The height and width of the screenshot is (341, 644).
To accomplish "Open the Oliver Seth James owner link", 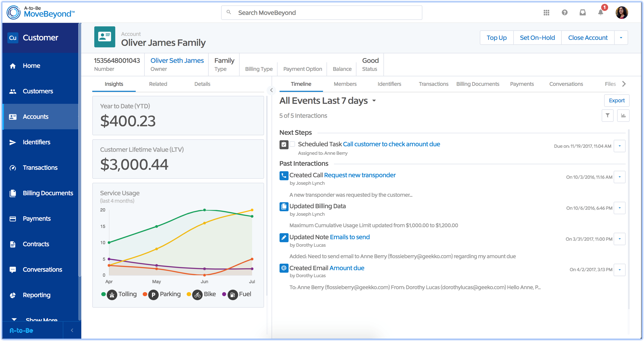I will point(177,60).
